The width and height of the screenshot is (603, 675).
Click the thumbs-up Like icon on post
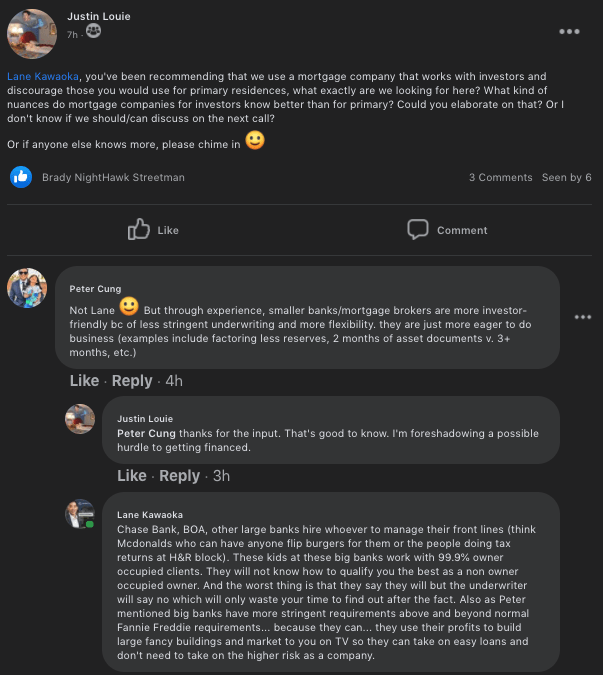[139, 230]
